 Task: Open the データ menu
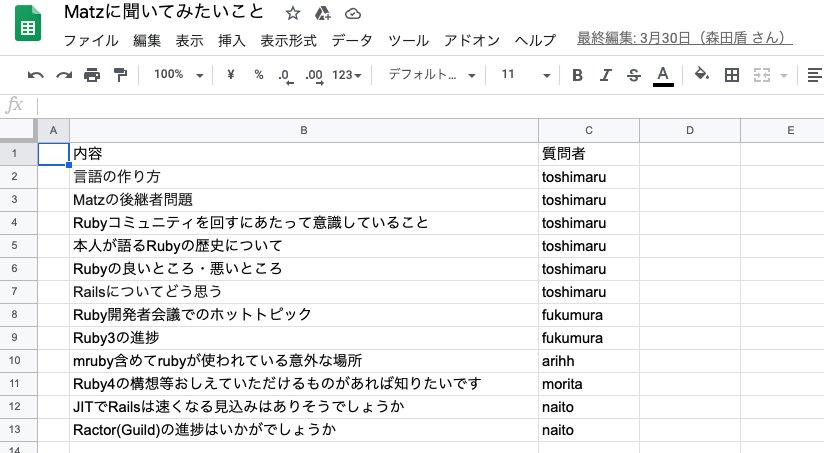(352, 40)
